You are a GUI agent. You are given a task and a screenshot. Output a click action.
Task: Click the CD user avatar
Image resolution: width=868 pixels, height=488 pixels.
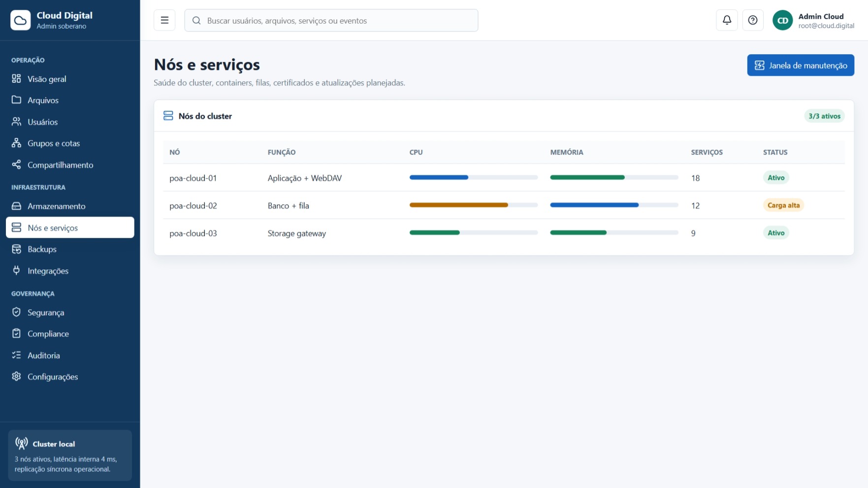(783, 20)
